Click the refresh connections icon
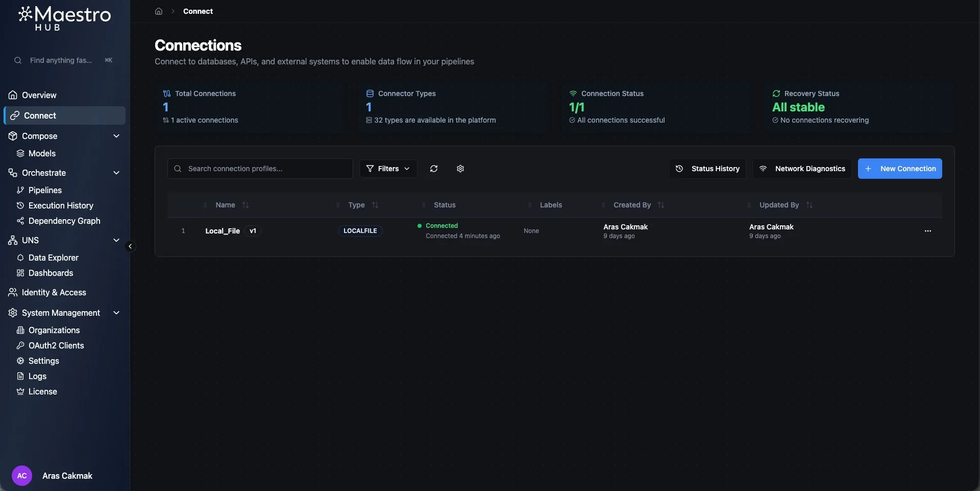Image resolution: width=980 pixels, height=491 pixels. [434, 169]
